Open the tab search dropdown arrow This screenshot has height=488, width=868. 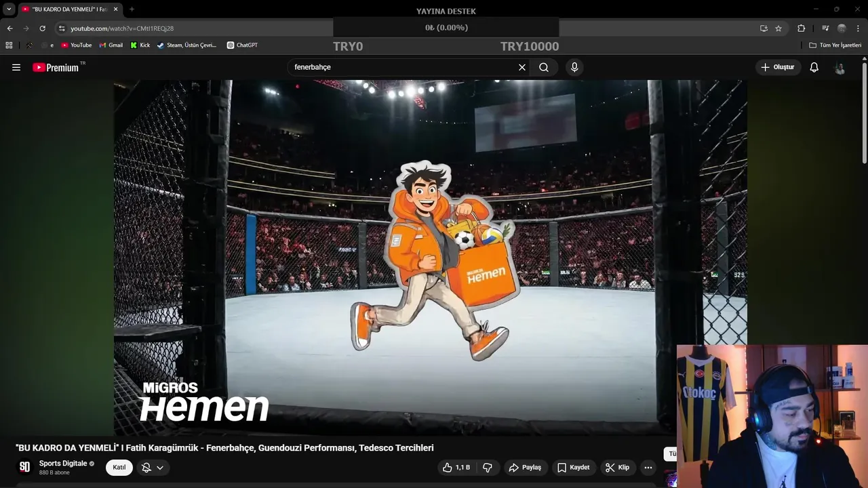pyautogui.click(x=9, y=9)
